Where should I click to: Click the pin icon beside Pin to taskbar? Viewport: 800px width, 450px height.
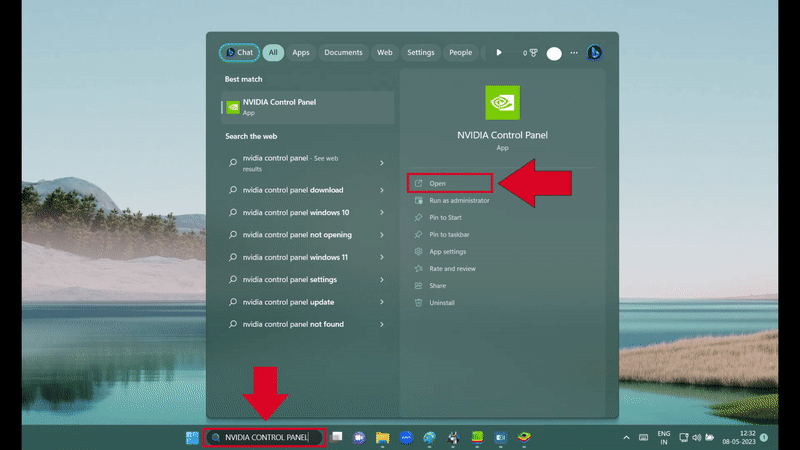(x=418, y=235)
